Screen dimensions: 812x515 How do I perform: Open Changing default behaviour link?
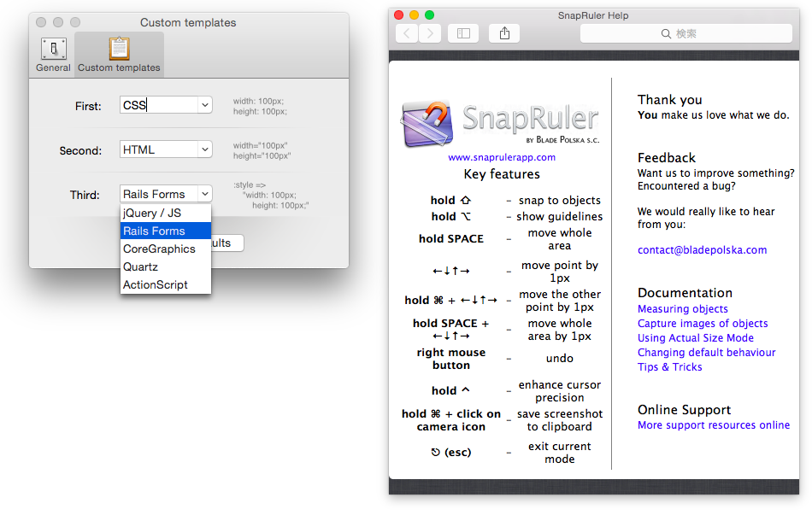tap(706, 353)
